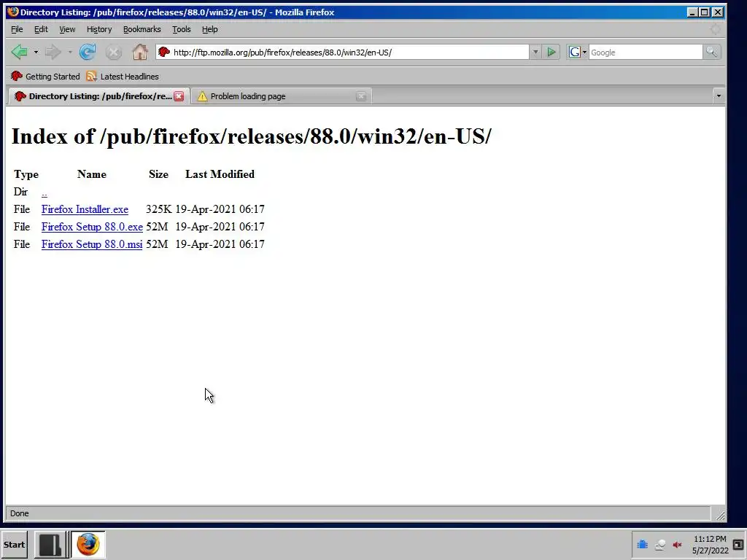Viewport: 747px width, 560px height.
Task: Open the Bookmarks menu
Action: point(142,29)
